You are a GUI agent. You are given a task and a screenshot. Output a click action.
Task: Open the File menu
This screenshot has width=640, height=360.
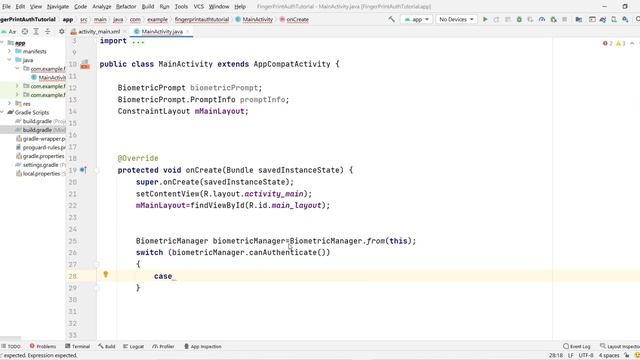point(6,7)
